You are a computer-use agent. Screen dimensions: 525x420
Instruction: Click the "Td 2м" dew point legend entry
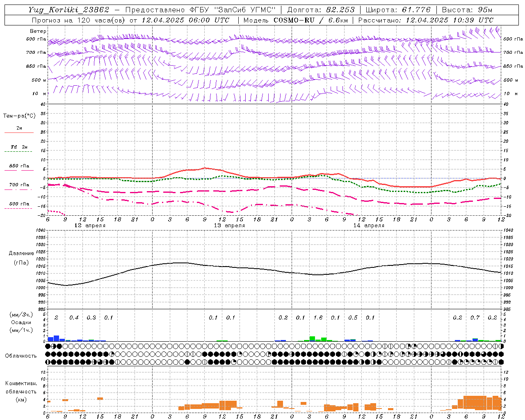pos(19,147)
